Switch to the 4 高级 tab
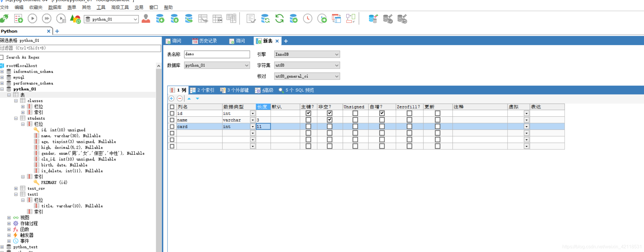Screen dimensions: 644x252 tap(264, 90)
